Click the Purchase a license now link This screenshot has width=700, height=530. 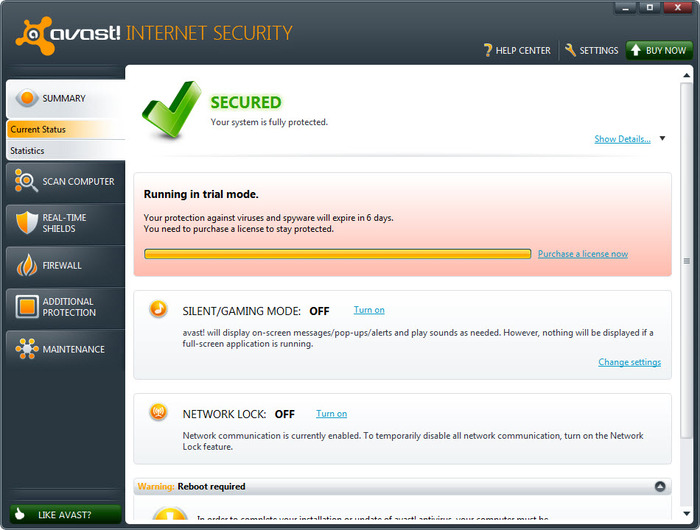coord(583,254)
